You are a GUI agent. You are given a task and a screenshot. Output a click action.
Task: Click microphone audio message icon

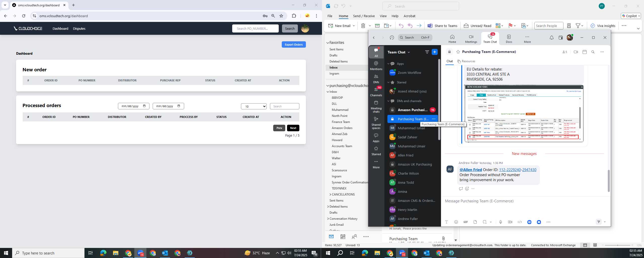click(500, 222)
